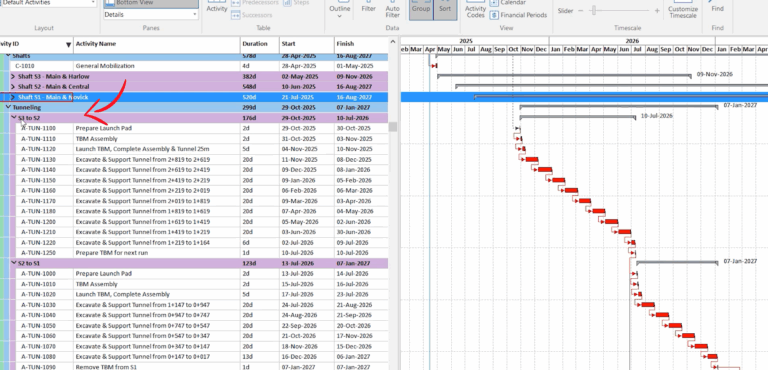Image resolution: width=768 pixels, height=370 pixels.
Task: Click the 20d duration of A-TUN-1170
Action: point(248,201)
